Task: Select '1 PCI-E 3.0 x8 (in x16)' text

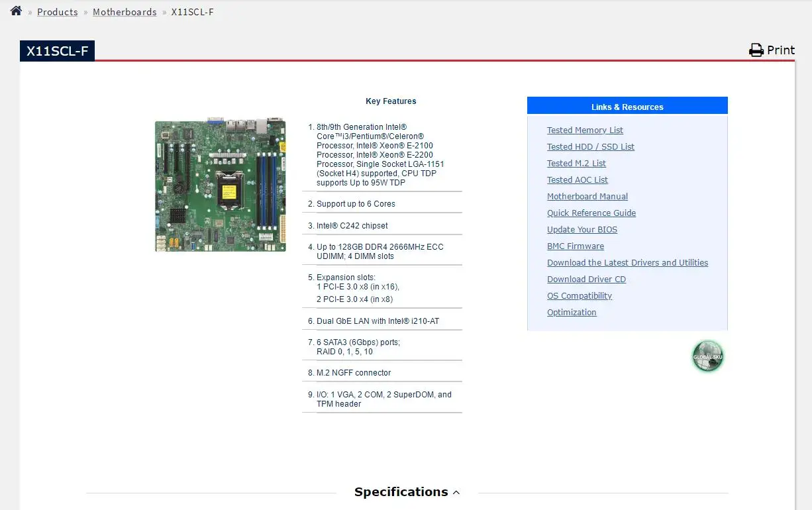Action: 358,287
